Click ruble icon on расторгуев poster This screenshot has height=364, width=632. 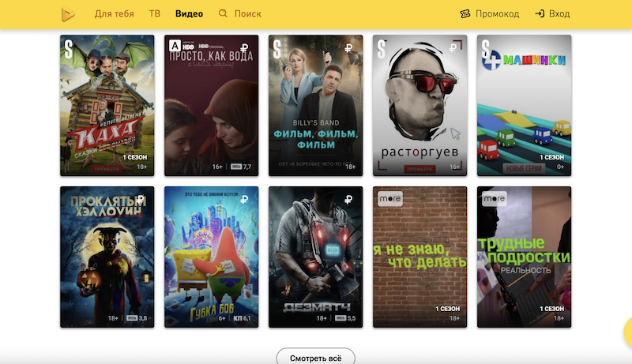coord(453,48)
